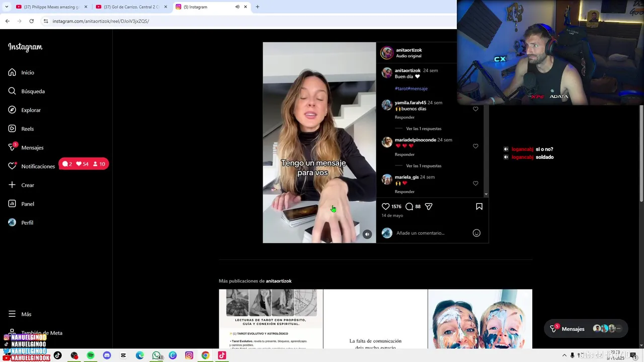Click Responder under mariadelpinoconde's comment
Image resolution: width=644 pixels, height=362 pixels.
[x=405, y=154]
